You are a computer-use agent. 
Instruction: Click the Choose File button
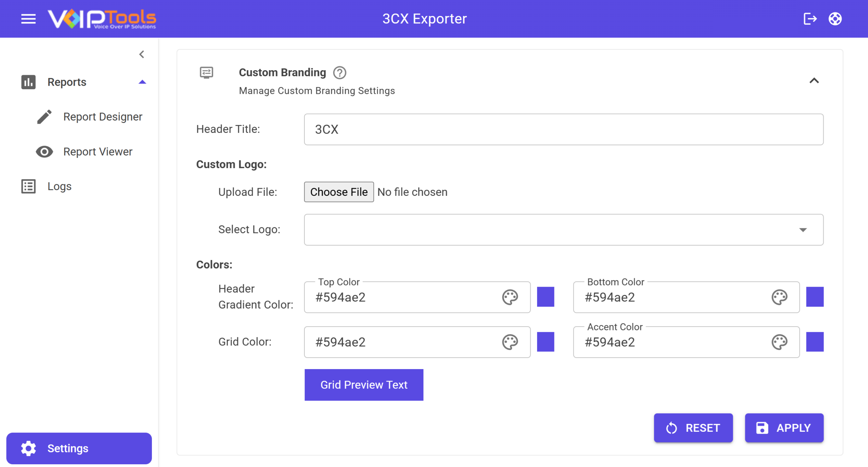(339, 192)
